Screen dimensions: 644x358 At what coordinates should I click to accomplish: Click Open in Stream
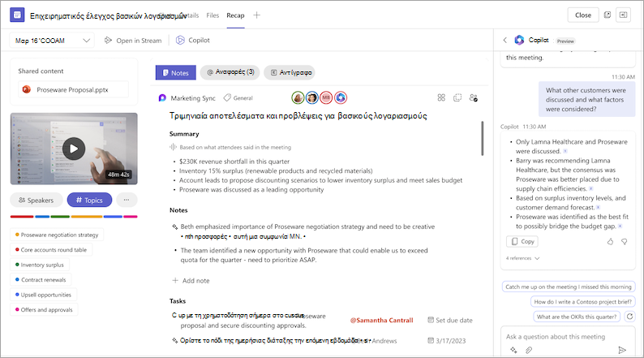(133, 41)
